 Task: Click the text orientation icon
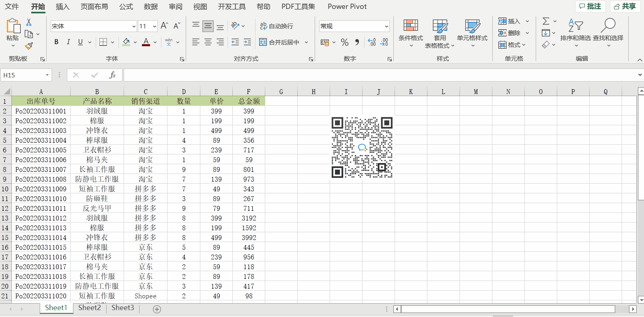coord(235,26)
